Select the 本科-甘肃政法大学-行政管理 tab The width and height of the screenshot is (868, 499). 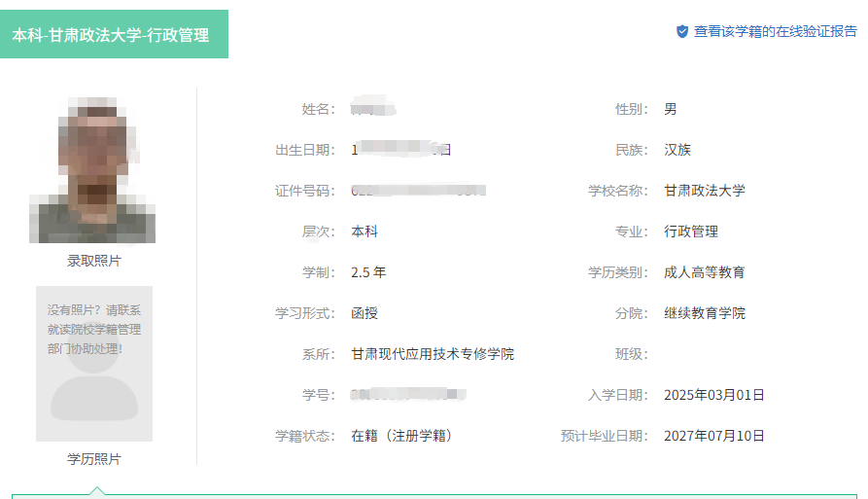114,34
